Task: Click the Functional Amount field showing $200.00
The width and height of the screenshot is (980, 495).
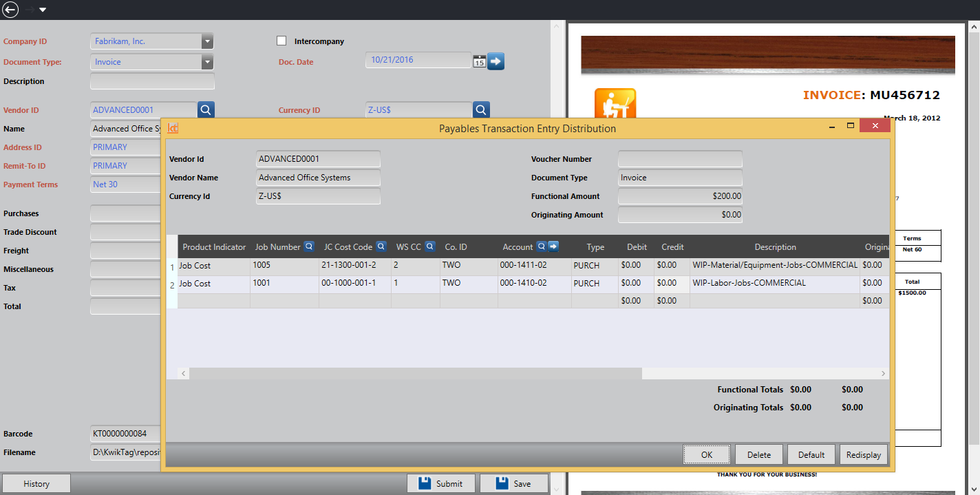Action: 680,196
